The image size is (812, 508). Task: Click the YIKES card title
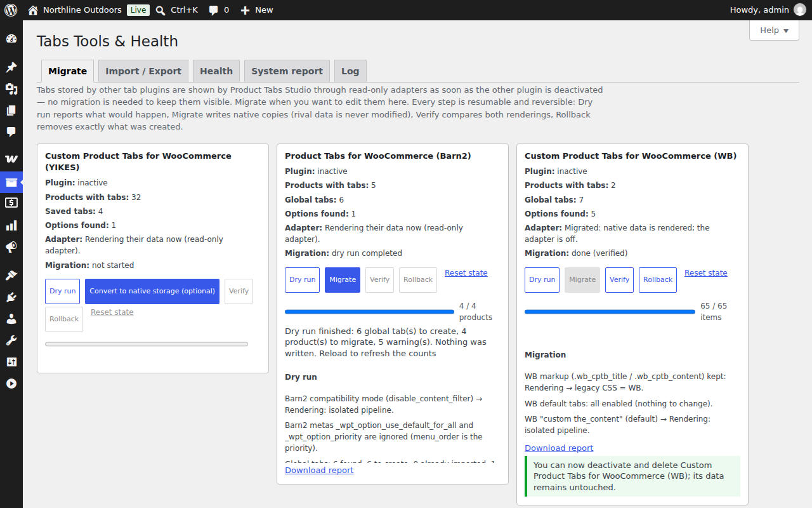pyautogui.click(x=138, y=161)
